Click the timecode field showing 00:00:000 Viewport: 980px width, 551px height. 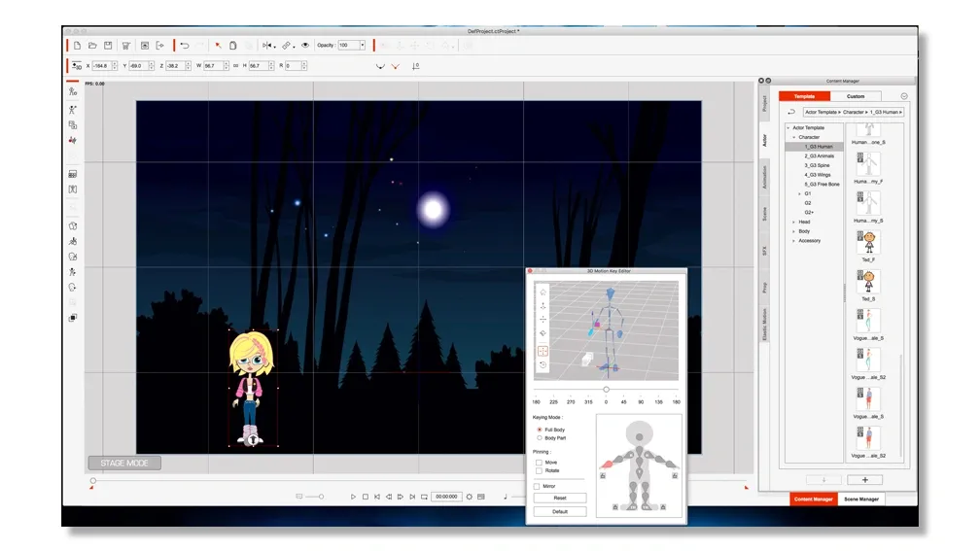(446, 497)
